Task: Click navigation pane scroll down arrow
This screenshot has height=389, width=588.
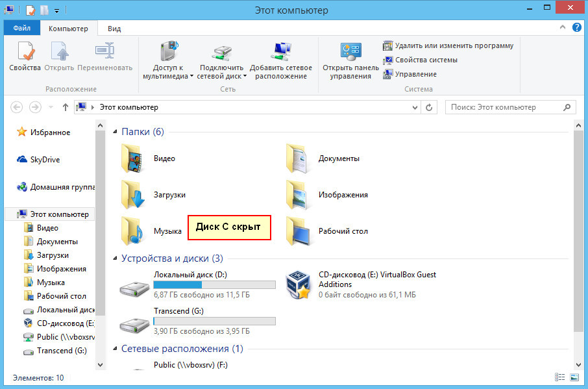Action: coord(100,364)
